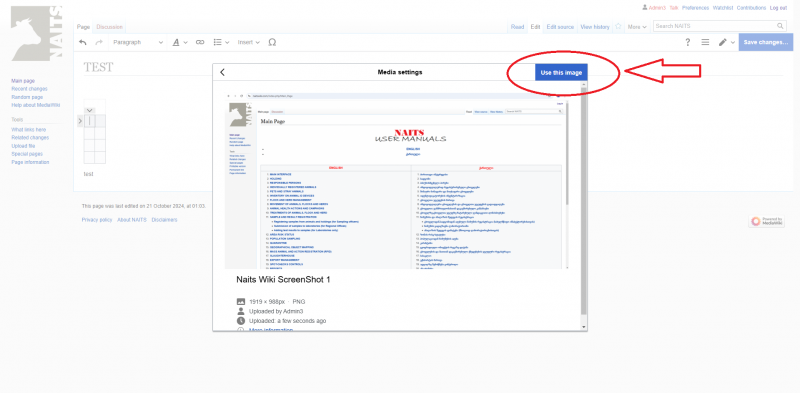Click the Powered by MediaWiki badge
The height and width of the screenshot is (393, 800).
pyautogui.click(x=767, y=222)
